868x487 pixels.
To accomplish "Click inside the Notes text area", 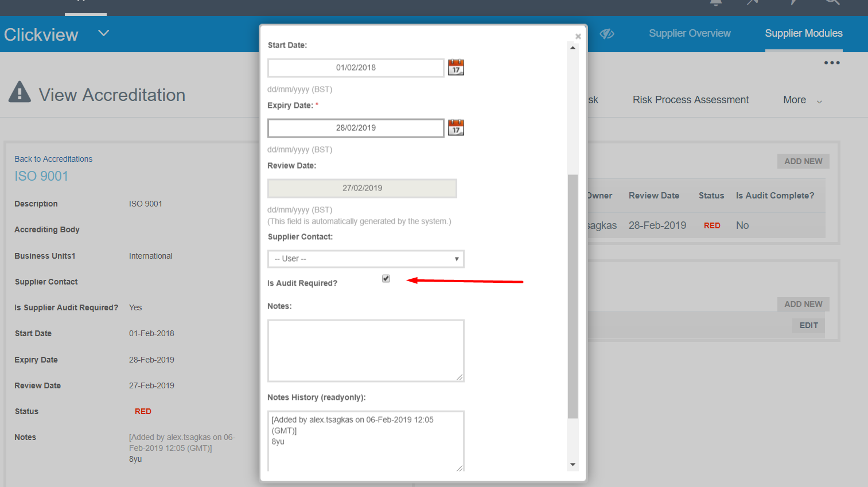I will [x=365, y=350].
